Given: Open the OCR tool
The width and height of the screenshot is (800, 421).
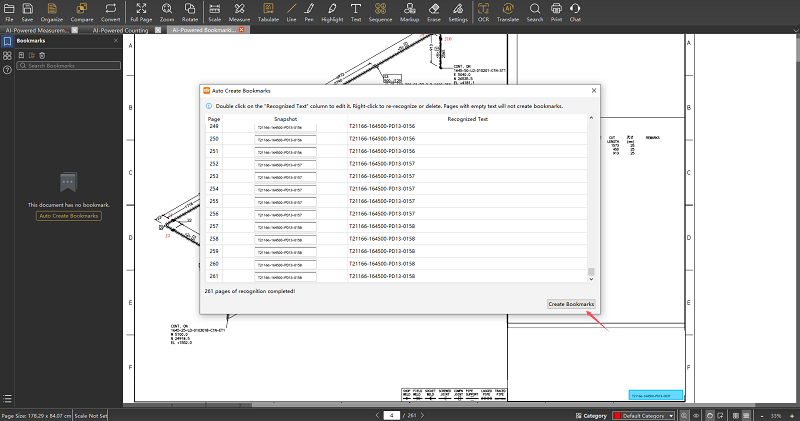Looking at the screenshot, I should [x=484, y=11].
